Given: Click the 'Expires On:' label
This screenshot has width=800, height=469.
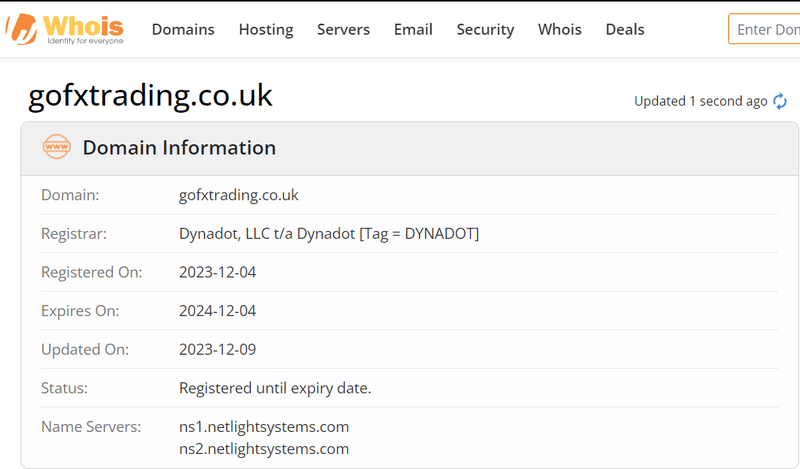Looking at the screenshot, I should pos(80,311).
